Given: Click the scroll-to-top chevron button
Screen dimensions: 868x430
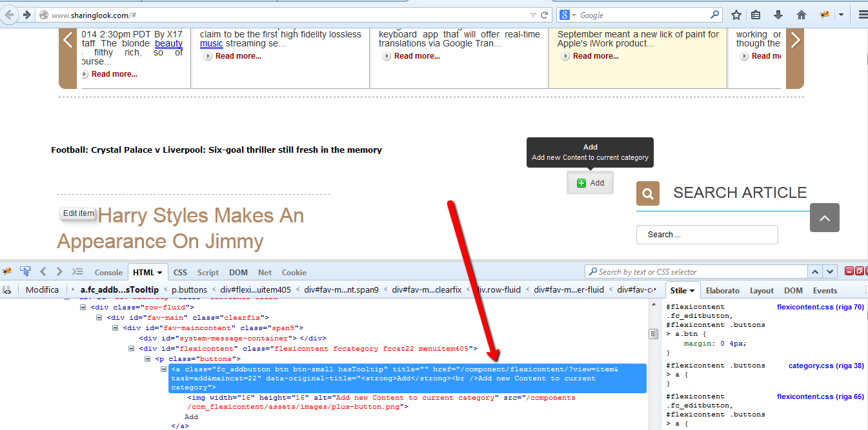Looking at the screenshot, I should pos(825,218).
